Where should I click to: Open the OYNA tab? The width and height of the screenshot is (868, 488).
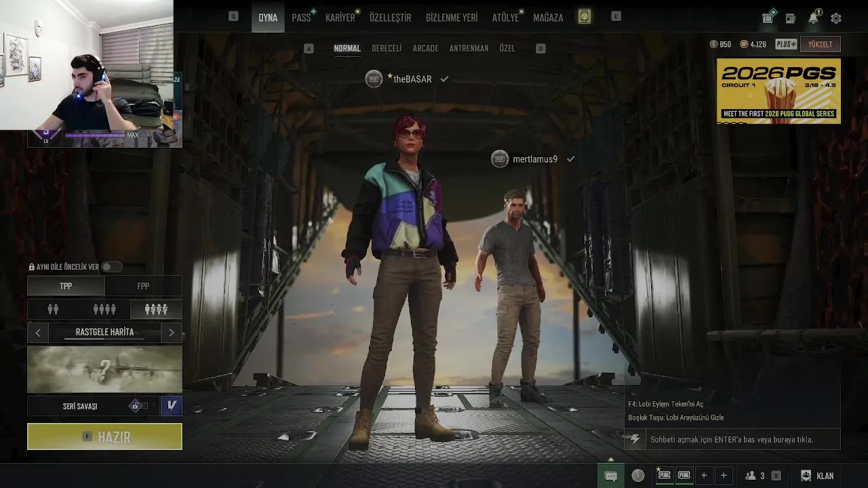(x=268, y=18)
